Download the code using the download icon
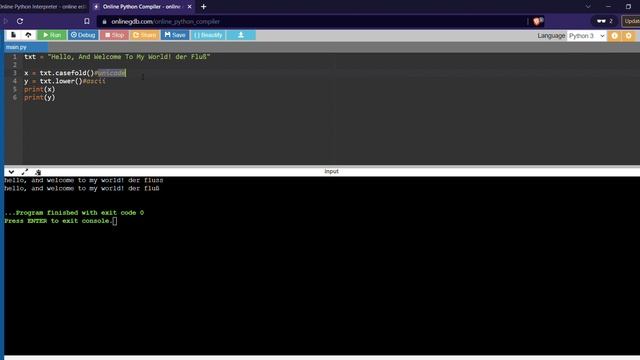The width and height of the screenshot is (640, 360). [x=241, y=35]
